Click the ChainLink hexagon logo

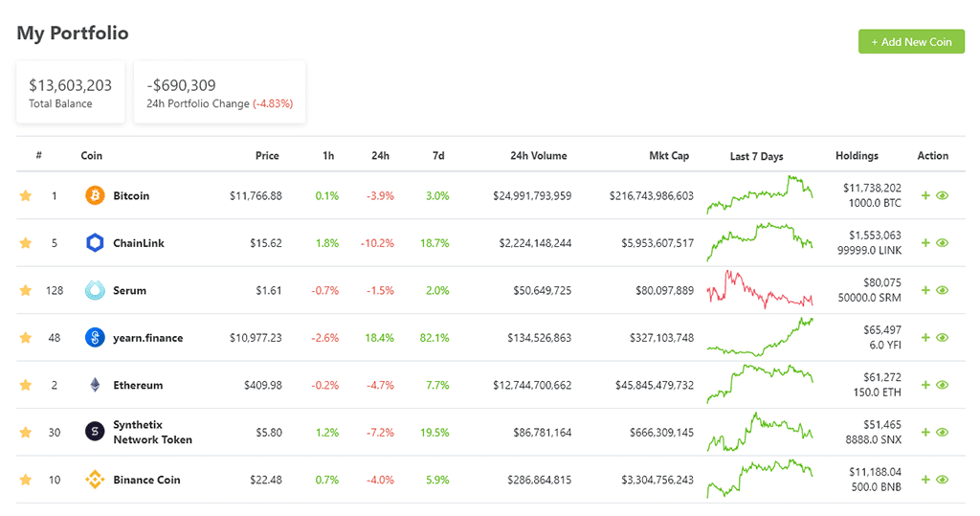click(95, 242)
